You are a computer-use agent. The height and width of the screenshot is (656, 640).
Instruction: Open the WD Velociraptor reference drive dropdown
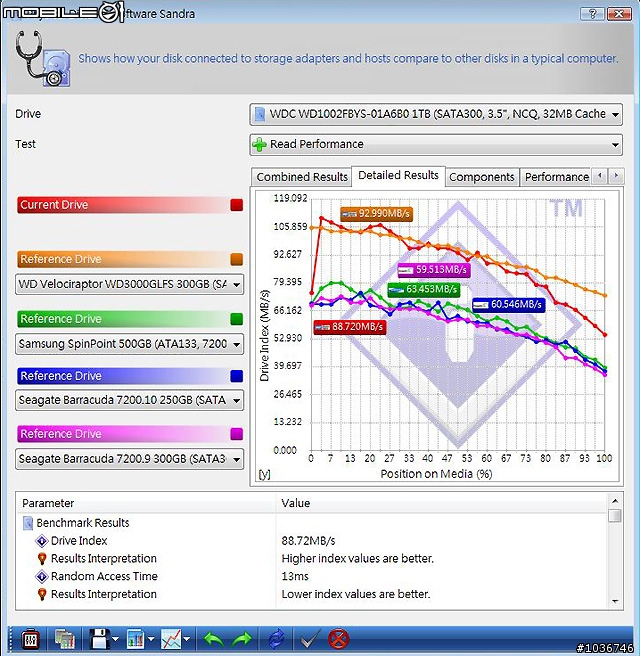click(129, 284)
